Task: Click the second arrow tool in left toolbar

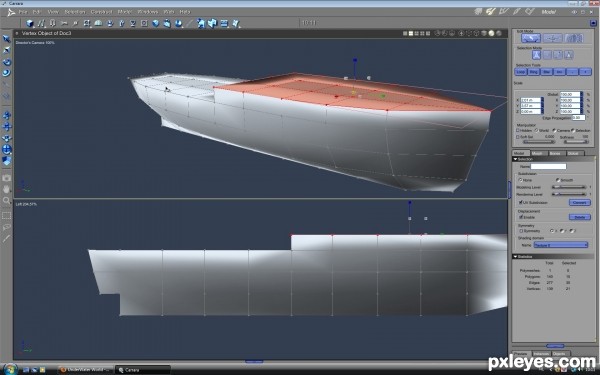Action: click(x=7, y=51)
